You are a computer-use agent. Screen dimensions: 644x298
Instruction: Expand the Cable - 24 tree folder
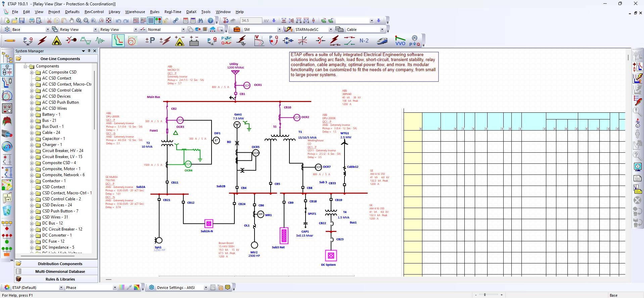point(32,133)
